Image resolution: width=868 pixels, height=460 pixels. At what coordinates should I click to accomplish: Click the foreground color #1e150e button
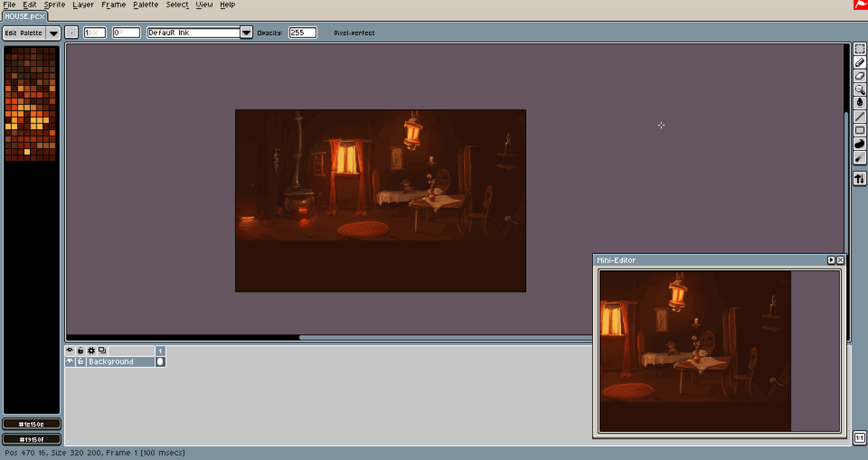(31, 424)
